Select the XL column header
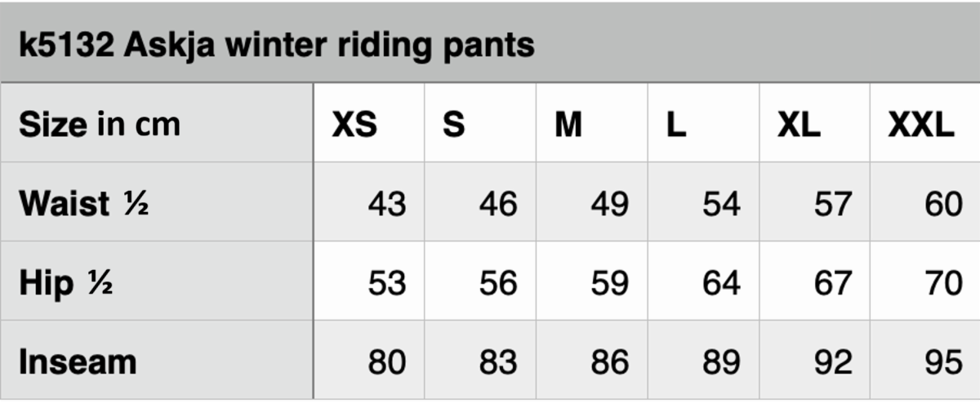Screen dimensions: 980x403 pos(798,126)
